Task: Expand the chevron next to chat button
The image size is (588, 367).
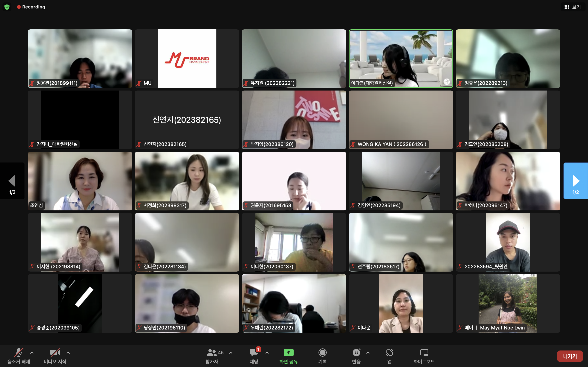Action: coord(267,353)
